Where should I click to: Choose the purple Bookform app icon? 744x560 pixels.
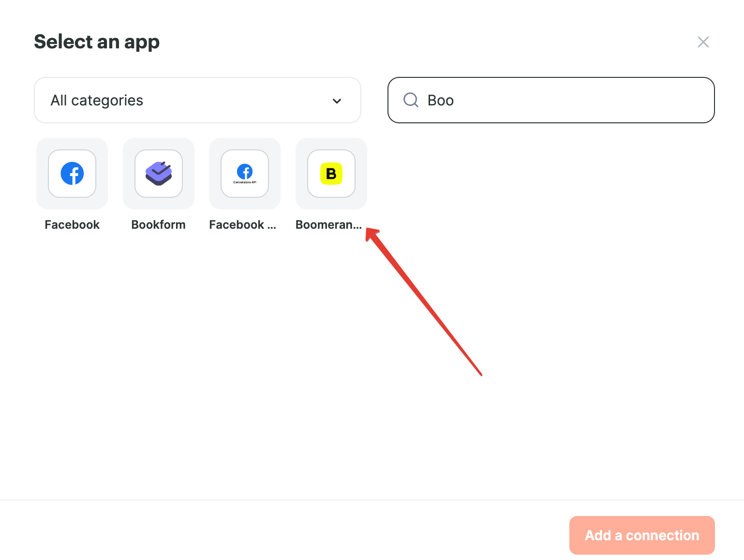(159, 174)
